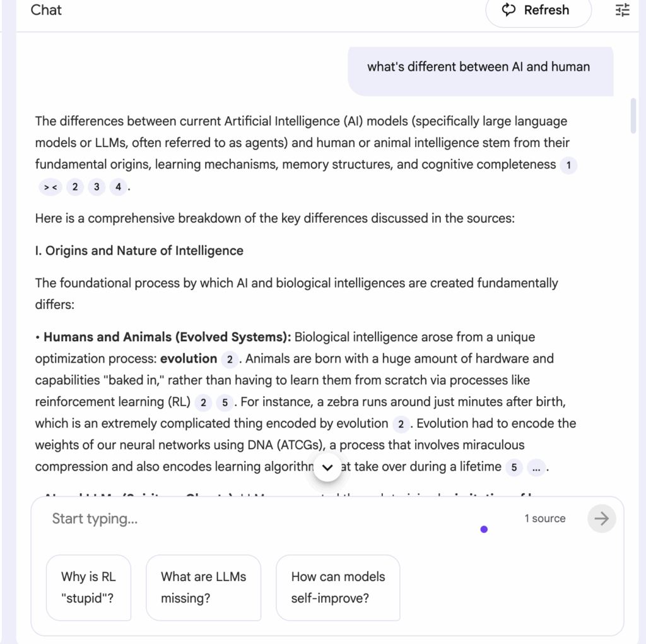Expand the overflow citations ellipsis badge
Image resolution: width=646 pixels, height=644 pixels.
536,467
